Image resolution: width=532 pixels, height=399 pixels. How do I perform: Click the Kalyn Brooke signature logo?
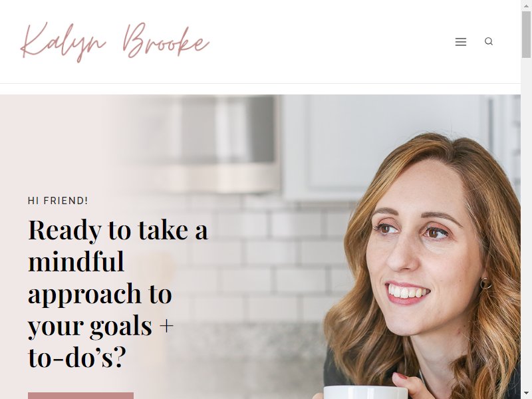point(115,42)
